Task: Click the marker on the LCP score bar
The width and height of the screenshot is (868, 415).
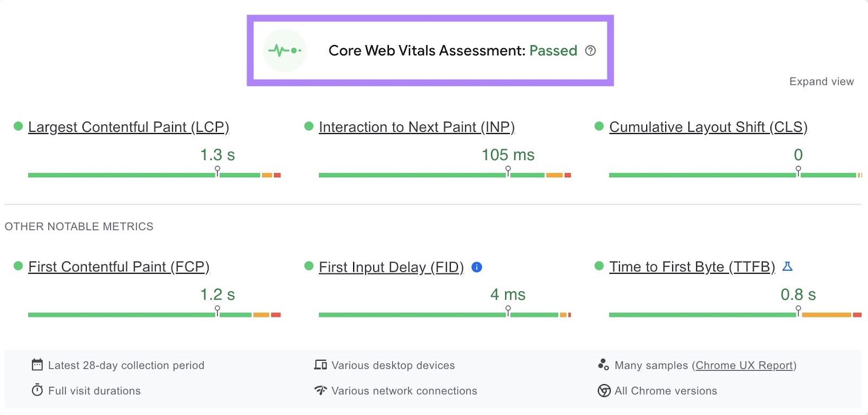Action: click(217, 171)
